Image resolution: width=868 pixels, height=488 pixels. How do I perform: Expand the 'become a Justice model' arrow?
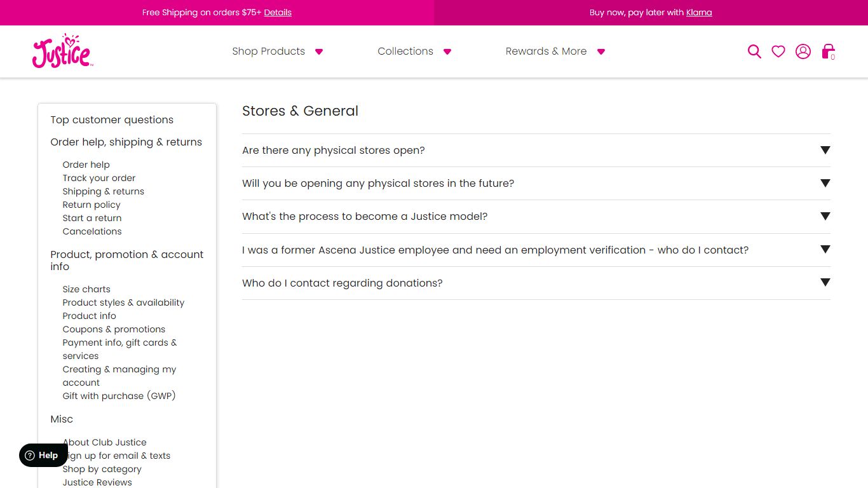(825, 216)
